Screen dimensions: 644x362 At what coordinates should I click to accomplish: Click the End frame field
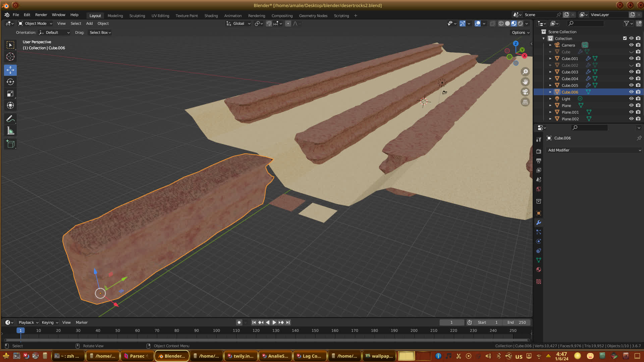pyautogui.click(x=517, y=322)
